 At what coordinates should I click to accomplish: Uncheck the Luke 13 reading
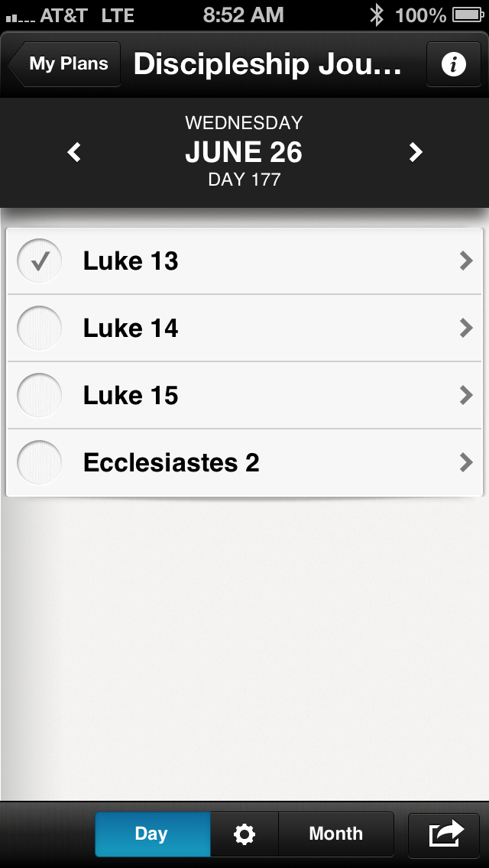[39, 261]
